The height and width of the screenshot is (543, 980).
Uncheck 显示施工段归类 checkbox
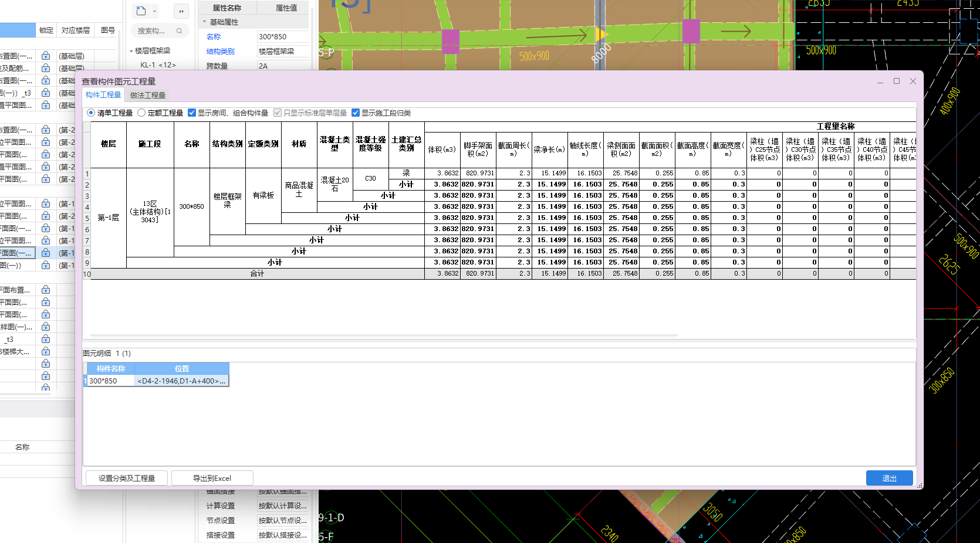click(x=356, y=113)
